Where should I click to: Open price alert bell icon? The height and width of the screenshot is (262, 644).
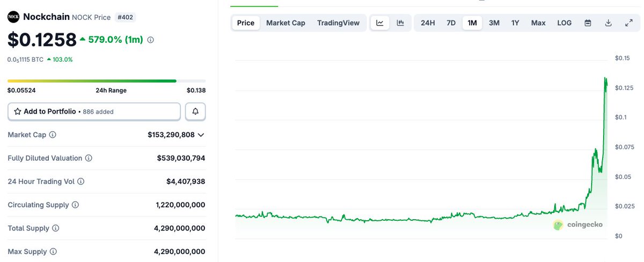click(x=195, y=111)
